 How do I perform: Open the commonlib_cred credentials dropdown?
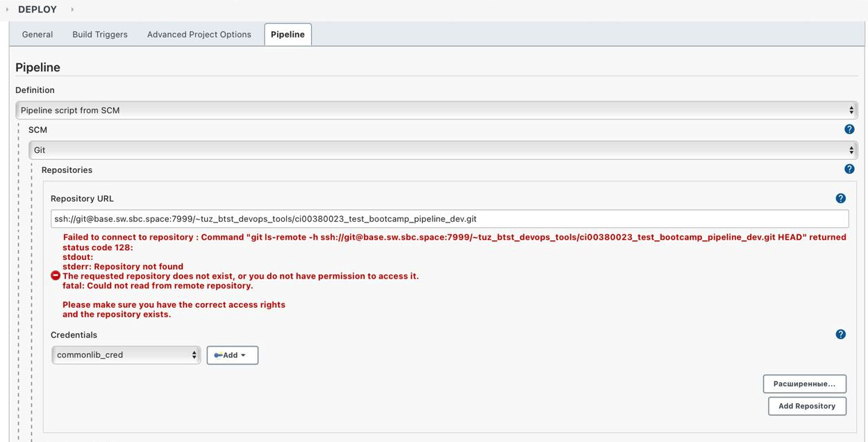(126, 355)
